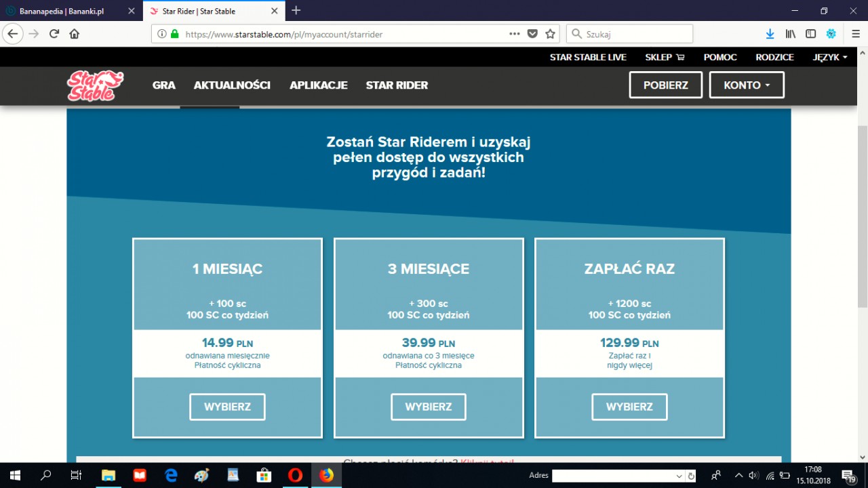This screenshot has width=868, height=488.
Task: Click the green padlock security icon
Action: pyautogui.click(x=175, y=33)
